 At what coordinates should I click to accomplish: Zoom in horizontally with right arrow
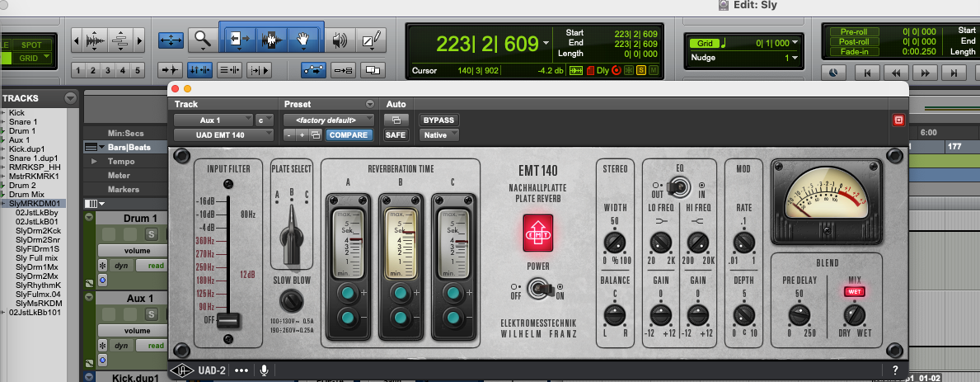pos(140,40)
